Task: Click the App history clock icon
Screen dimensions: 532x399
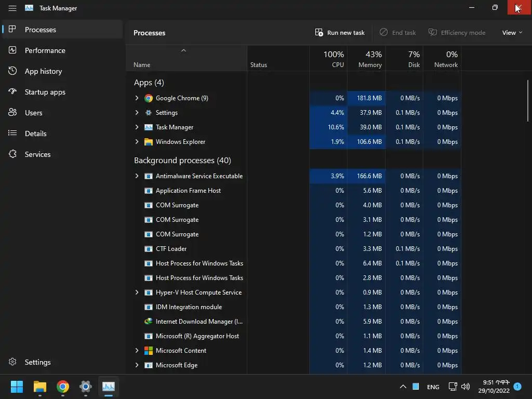Action: pos(12,71)
